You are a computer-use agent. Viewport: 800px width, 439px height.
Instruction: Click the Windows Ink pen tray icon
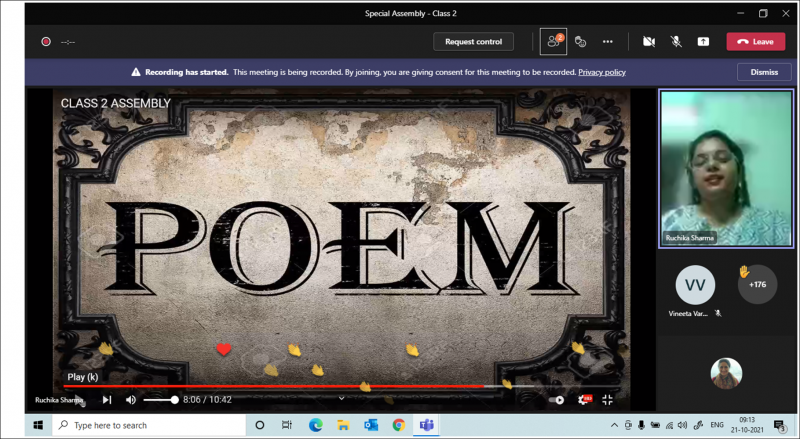pos(698,425)
